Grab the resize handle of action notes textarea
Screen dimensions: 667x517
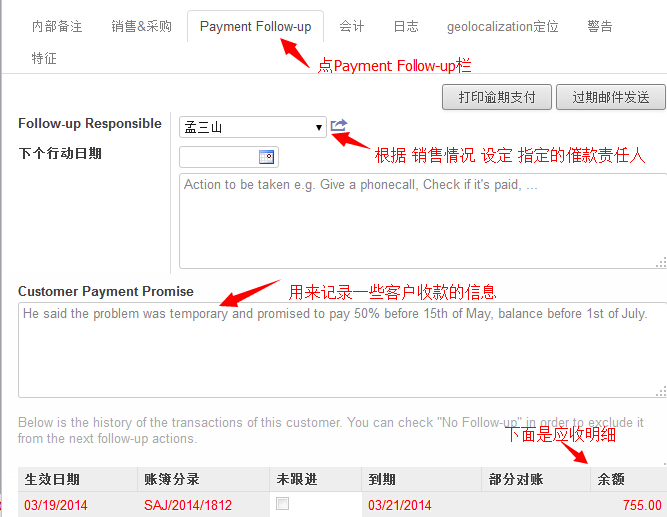pyautogui.click(x=661, y=263)
